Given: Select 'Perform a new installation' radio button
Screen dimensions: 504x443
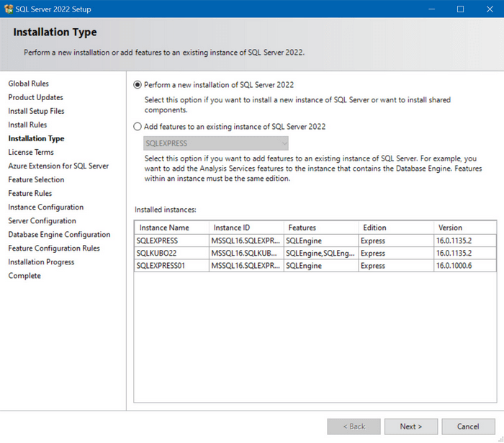Looking at the screenshot, I should pos(138,85).
